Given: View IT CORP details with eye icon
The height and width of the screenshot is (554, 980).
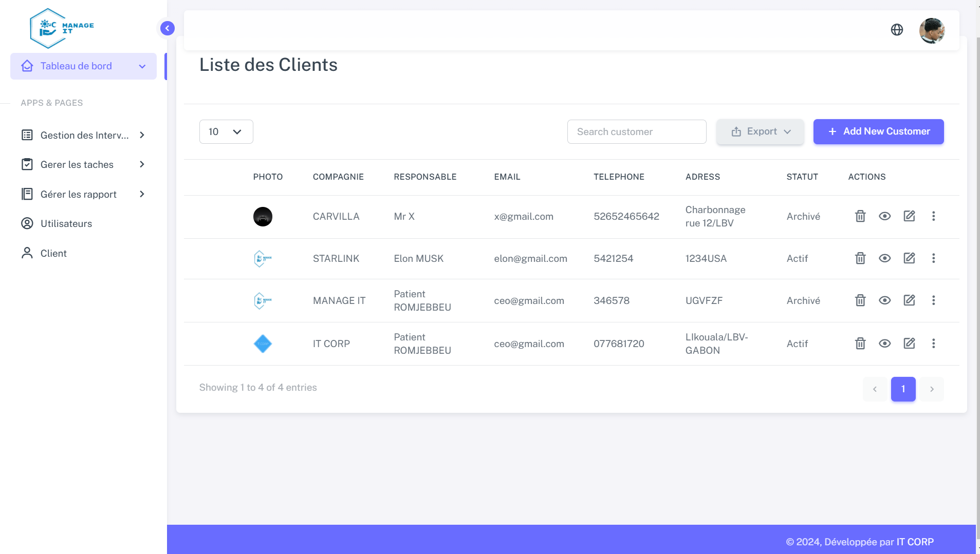Looking at the screenshot, I should pyautogui.click(x=884, y=343).
